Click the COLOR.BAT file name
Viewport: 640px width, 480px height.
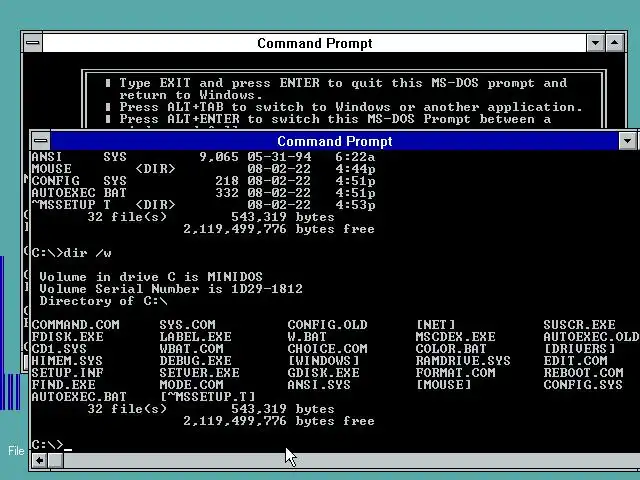click(451, 349)
